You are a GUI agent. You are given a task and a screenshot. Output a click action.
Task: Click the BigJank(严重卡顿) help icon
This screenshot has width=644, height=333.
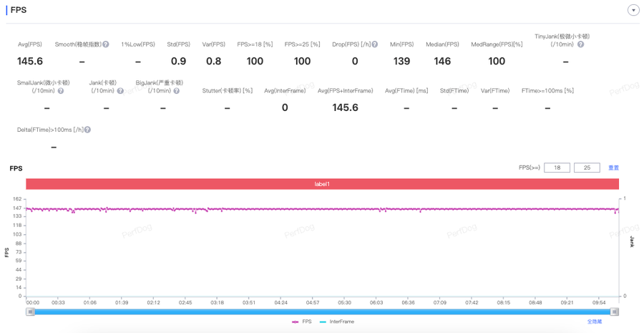click(x=176, y=91)
